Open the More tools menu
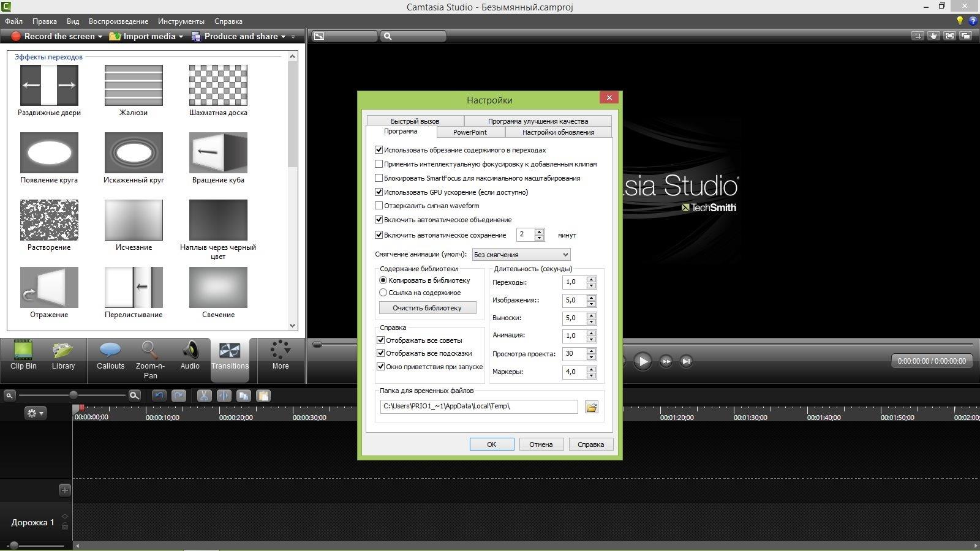The width and height of the screenshot is (980, 551). (281, 355)
